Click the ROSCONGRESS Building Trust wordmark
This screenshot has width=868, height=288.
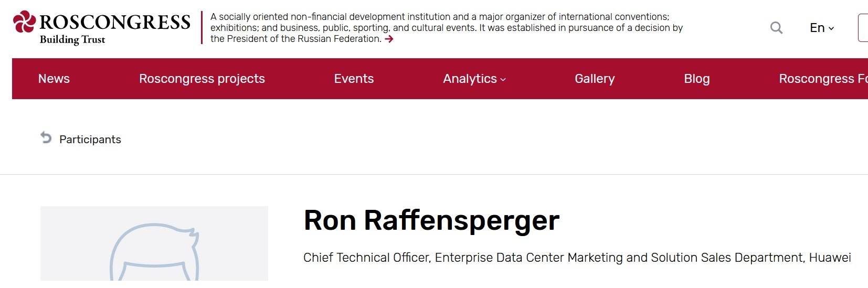(114, 28)
